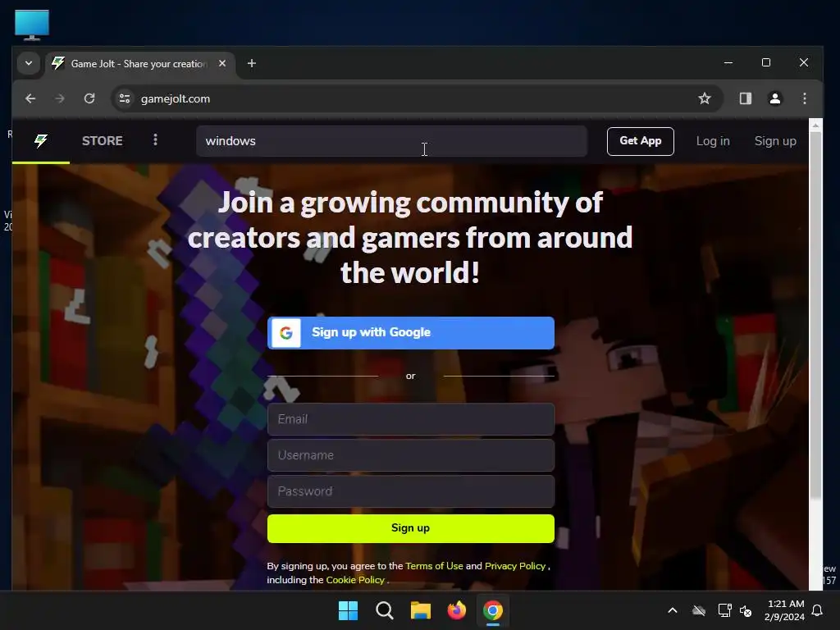Bookmark this page with star icon

click(705, 98)
